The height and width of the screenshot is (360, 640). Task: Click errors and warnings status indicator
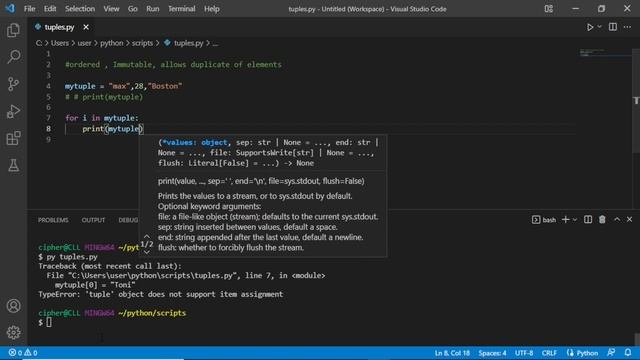23,353
